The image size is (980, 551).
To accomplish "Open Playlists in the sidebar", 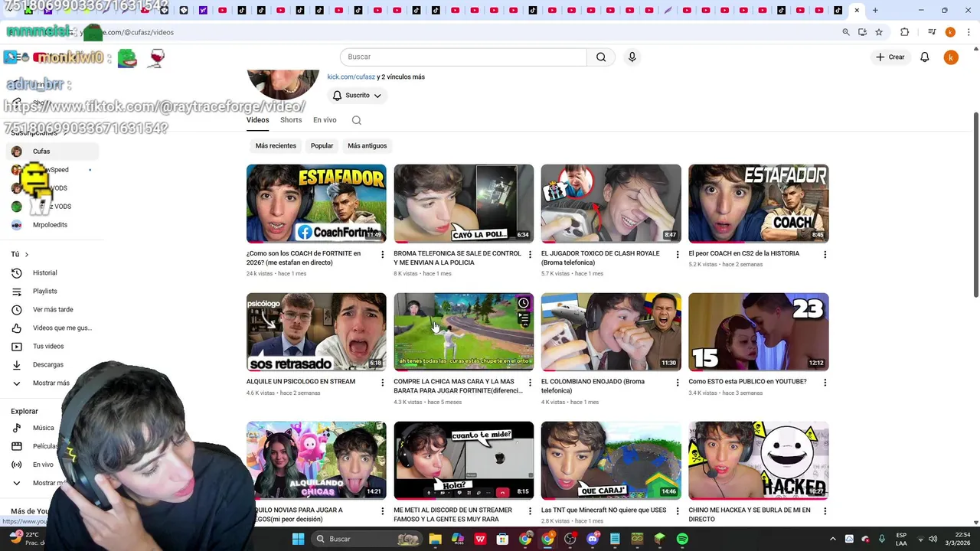I will pyautogui.click(x=51, y=291).
